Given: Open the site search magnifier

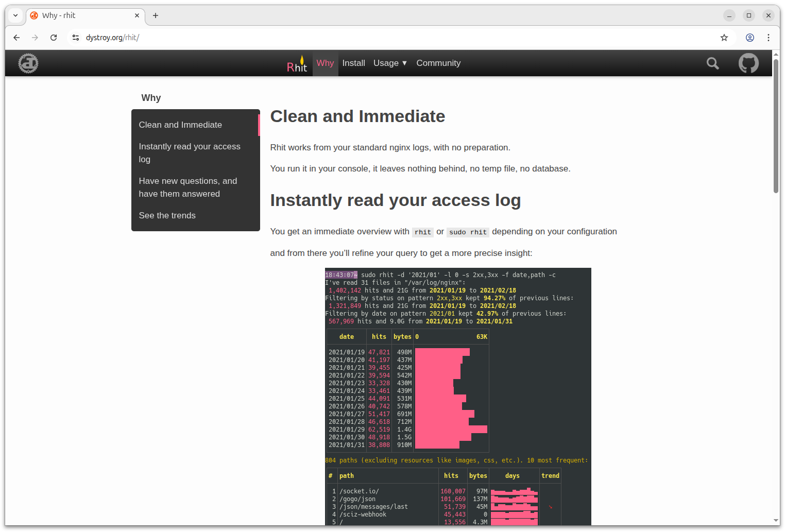Looking at the screenshot, I should tap(712, 63).
